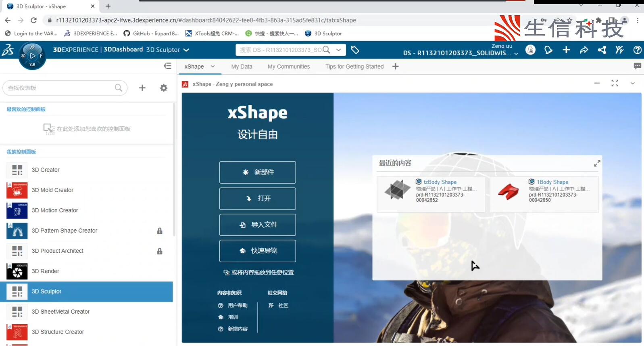Click the social network icon in top bar
The image size is (644, 346).
(602, 50)
